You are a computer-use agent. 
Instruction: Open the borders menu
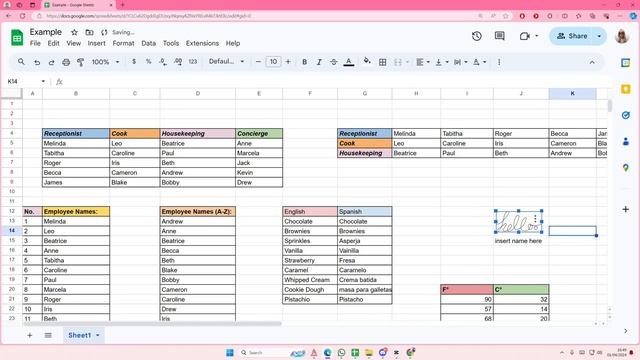[382, 62]
